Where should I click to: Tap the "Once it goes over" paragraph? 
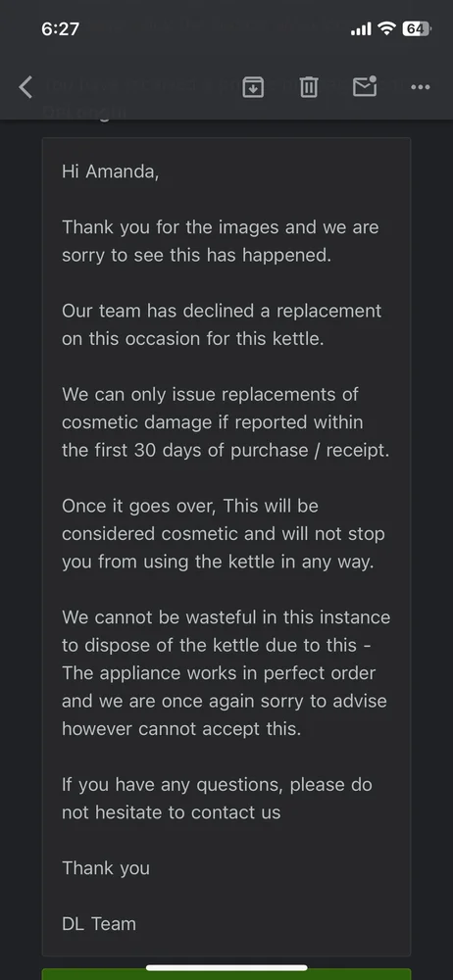(x=224, y=534)
